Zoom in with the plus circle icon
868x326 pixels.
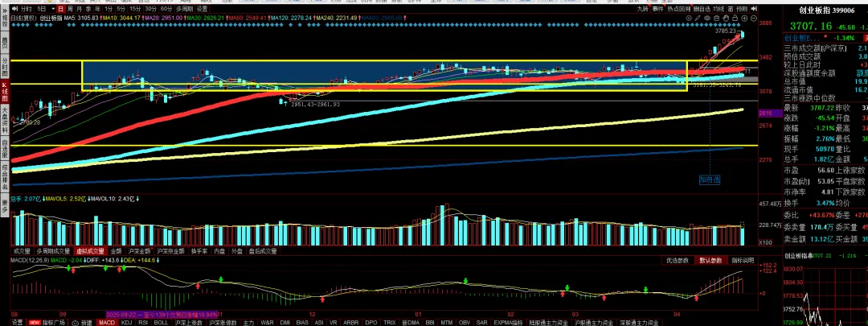point(744,19)
